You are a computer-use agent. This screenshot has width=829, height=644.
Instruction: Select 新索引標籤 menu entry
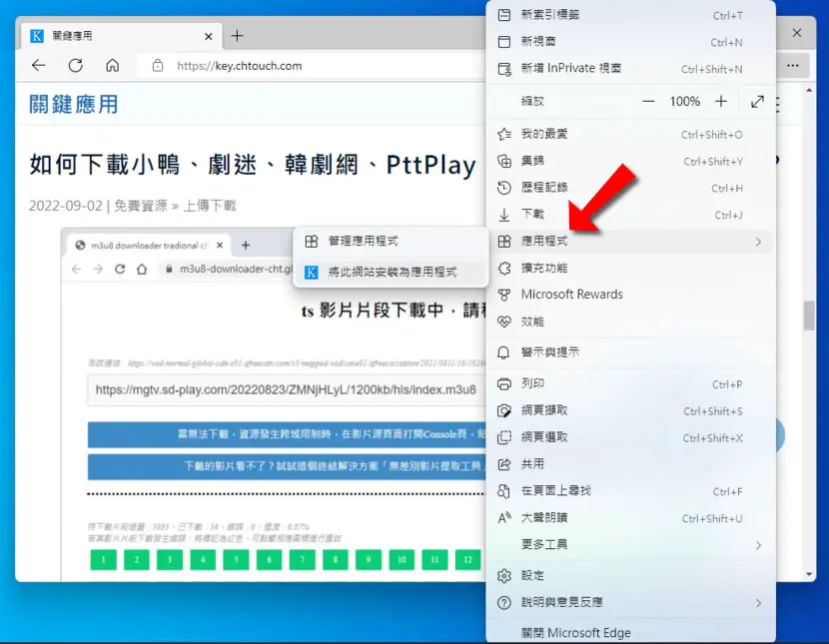pyautogui.click(x=630, y=15)
